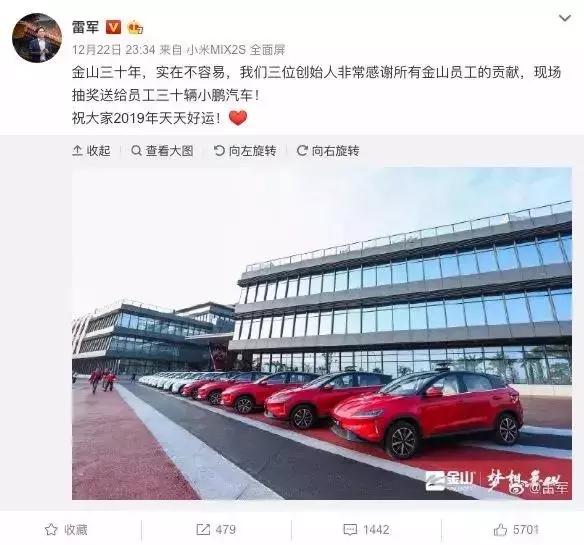Open Lei Jun's profile avatar
Screen dimensions: 584x545
[x=37, y=38]
